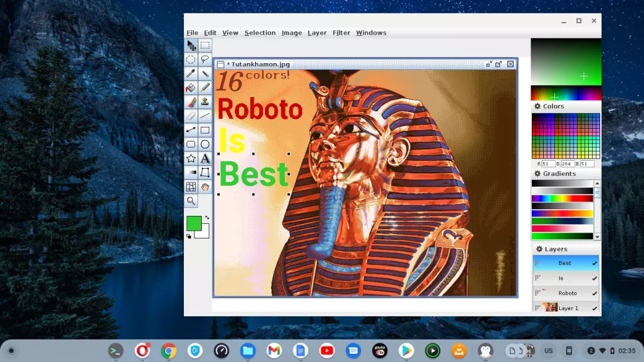The height and width of the screenshot is (362, 644).
Task: Select the Best layer row
Action: tap(566, 263)
